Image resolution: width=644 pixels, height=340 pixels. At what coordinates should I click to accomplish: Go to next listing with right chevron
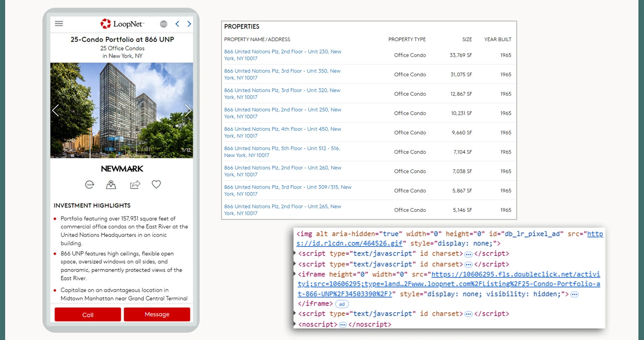coord(189,24)
